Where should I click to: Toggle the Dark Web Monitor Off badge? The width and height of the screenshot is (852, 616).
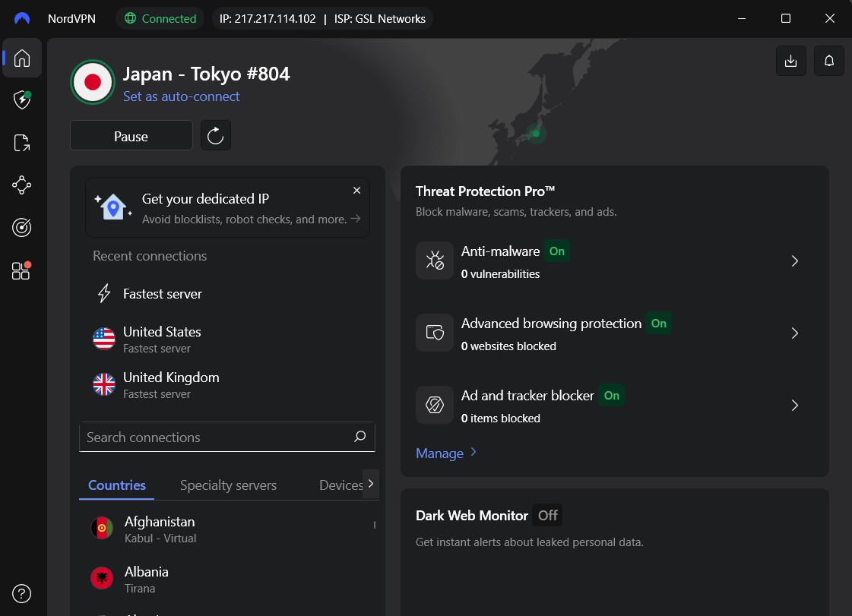pyautogui.click(x=548, y=516)
